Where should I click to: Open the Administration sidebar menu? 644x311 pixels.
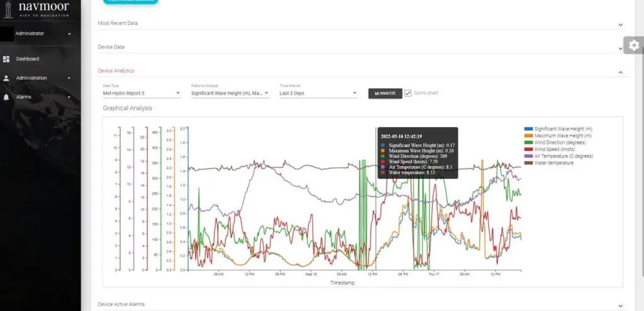(x=31, y=78)
